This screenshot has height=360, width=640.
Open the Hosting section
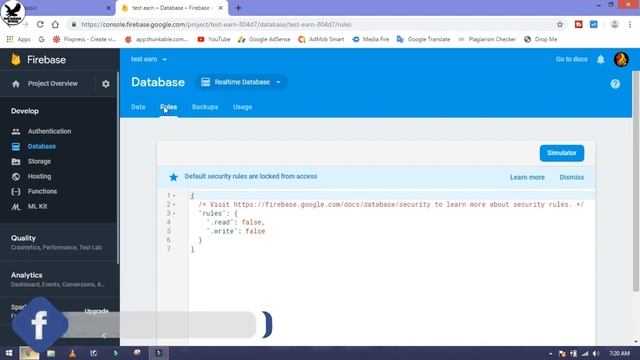coord(40,177)
